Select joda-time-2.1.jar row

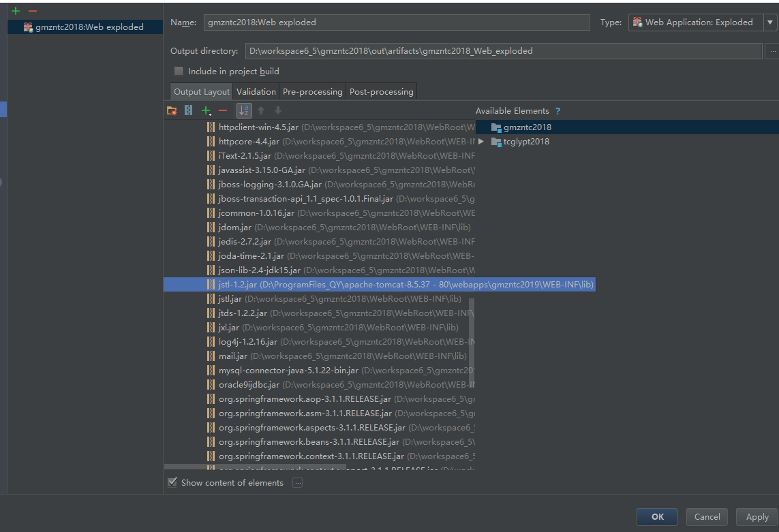pos(320,256)
